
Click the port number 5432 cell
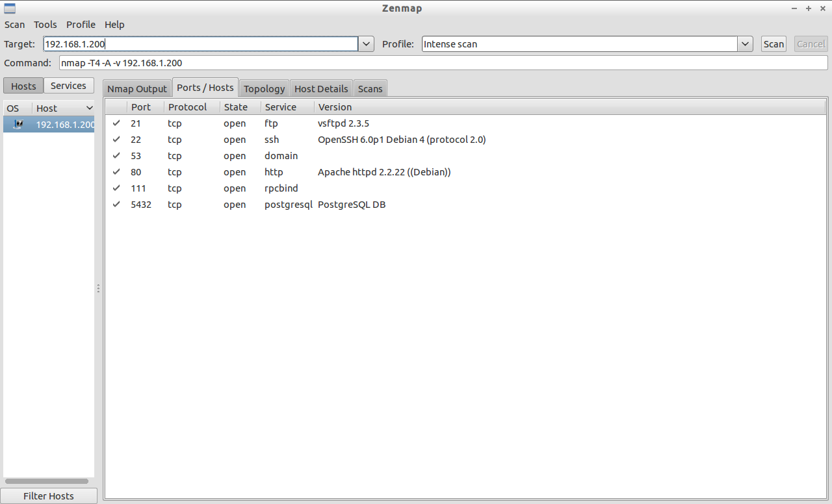pyautogui.click(x=141, y=204)
